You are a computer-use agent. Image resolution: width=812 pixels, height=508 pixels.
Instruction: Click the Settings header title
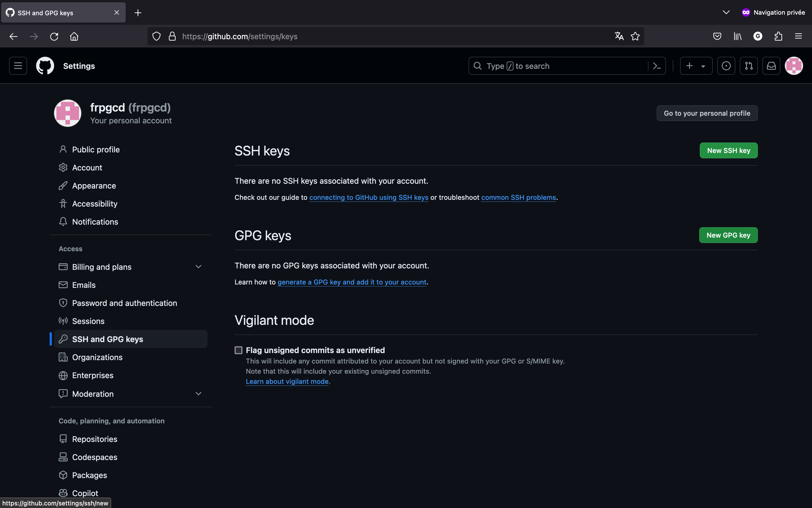[79, 66]
